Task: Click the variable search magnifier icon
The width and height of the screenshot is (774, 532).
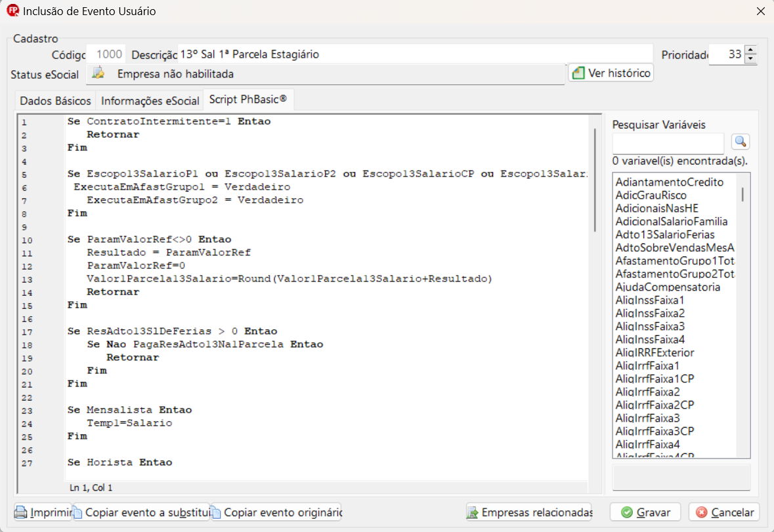Action: tap(740, 142)
